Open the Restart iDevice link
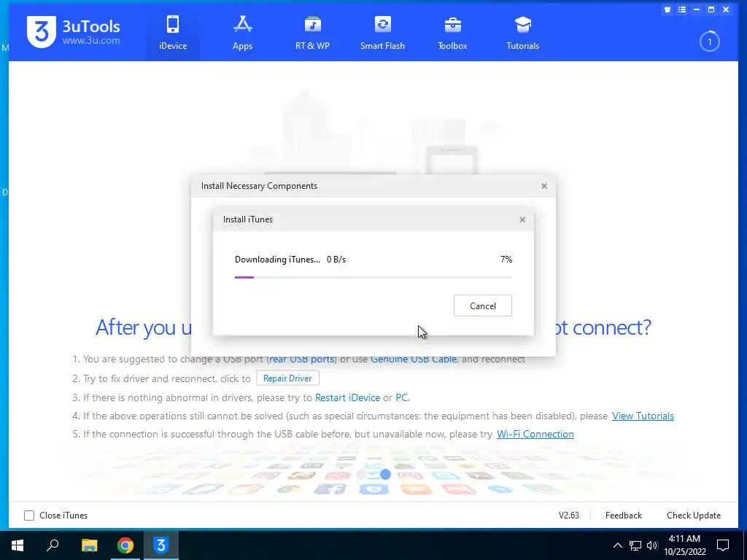Screen dimensions: 747x560 tap(347, 397)
